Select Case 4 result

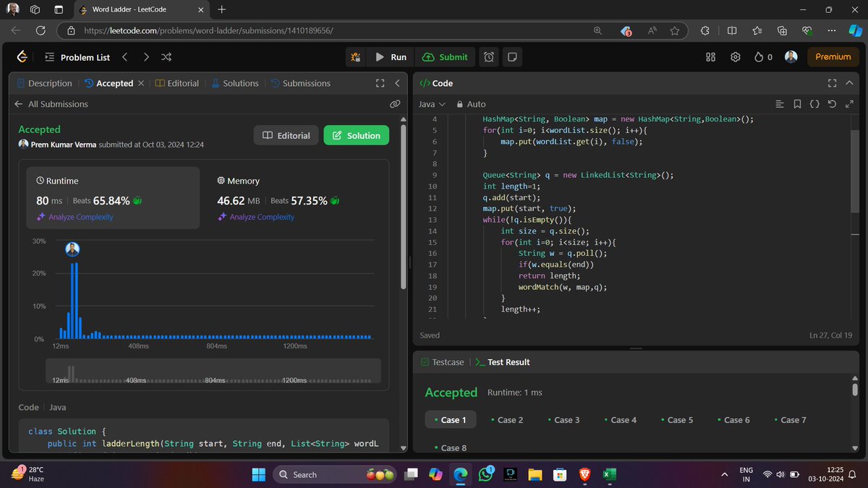point(620,420)
